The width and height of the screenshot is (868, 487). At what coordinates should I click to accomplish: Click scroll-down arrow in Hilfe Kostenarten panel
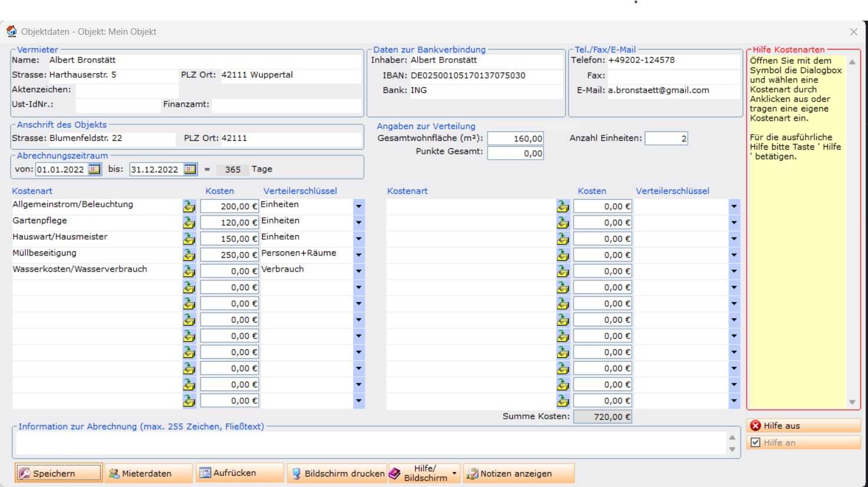pos(852,402)
